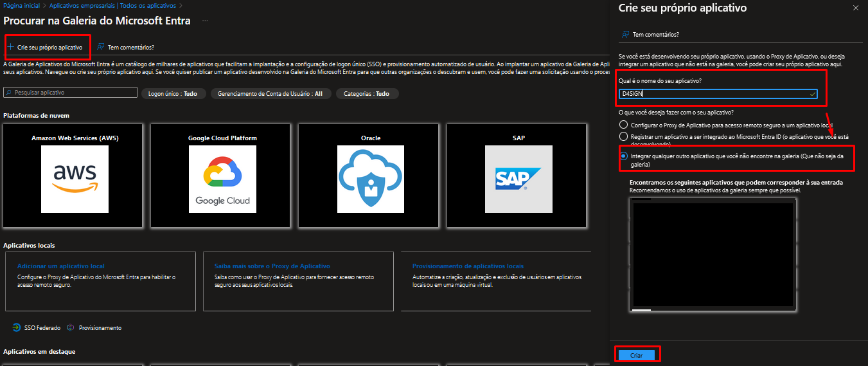The image size is (868, 366).
Task: Click the suggested applications results list
Action: click(713, 255)
